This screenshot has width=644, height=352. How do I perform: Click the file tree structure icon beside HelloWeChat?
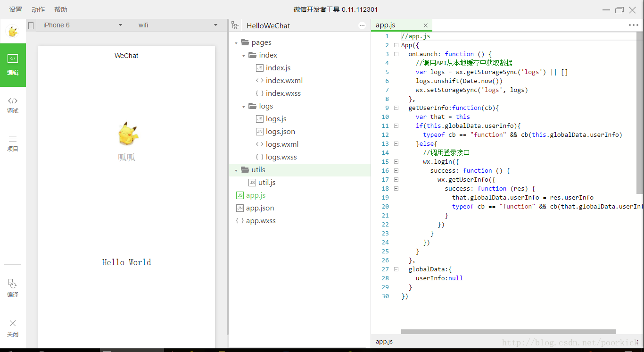235,26
